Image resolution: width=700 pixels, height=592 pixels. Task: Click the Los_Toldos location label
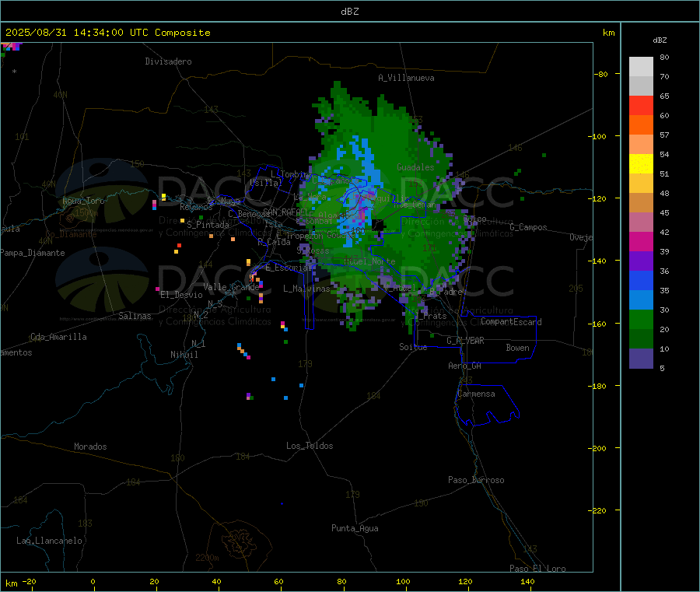(x=310, y=446)
